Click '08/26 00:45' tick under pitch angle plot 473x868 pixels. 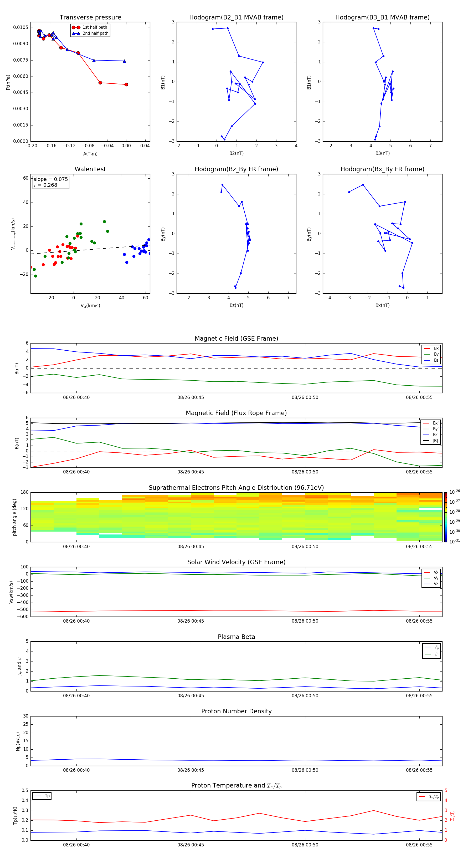point(191,547)
